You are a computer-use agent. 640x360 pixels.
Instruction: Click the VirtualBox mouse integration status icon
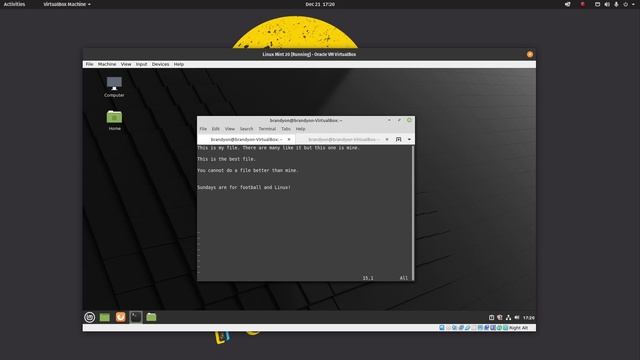pyautogui.click(x=499, y=328)
